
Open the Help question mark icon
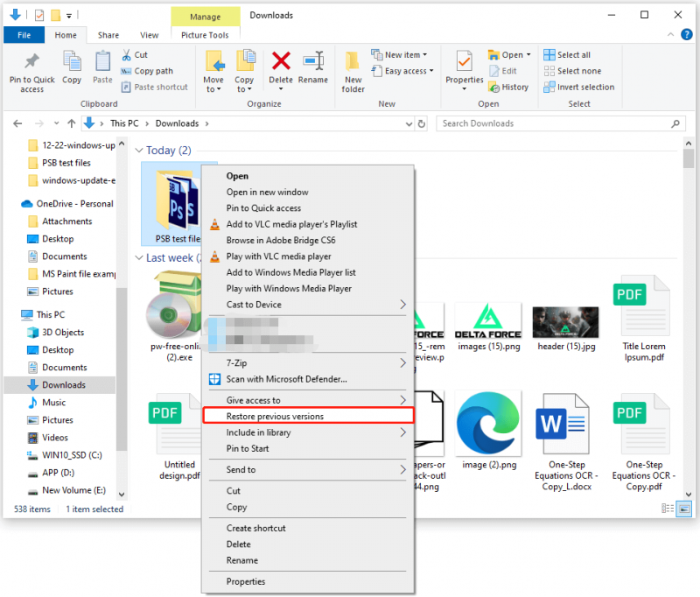coord(686,34)
